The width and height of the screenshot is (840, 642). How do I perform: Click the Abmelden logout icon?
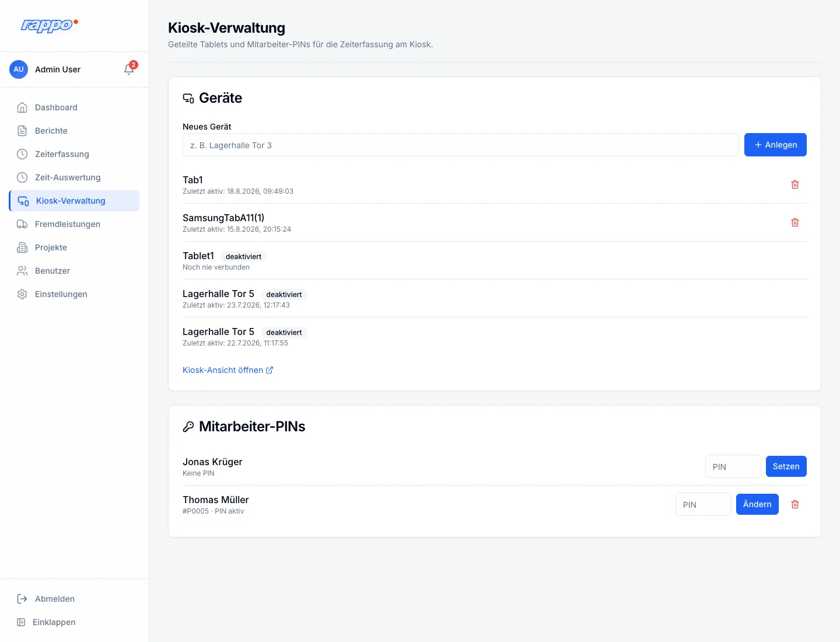pos(22,599)
